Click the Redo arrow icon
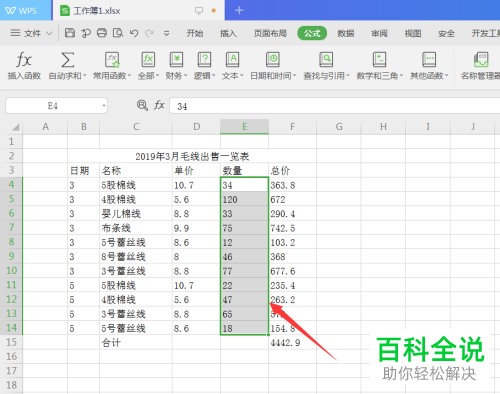This screenshot has height=394, width=500. tap(149, 33)
